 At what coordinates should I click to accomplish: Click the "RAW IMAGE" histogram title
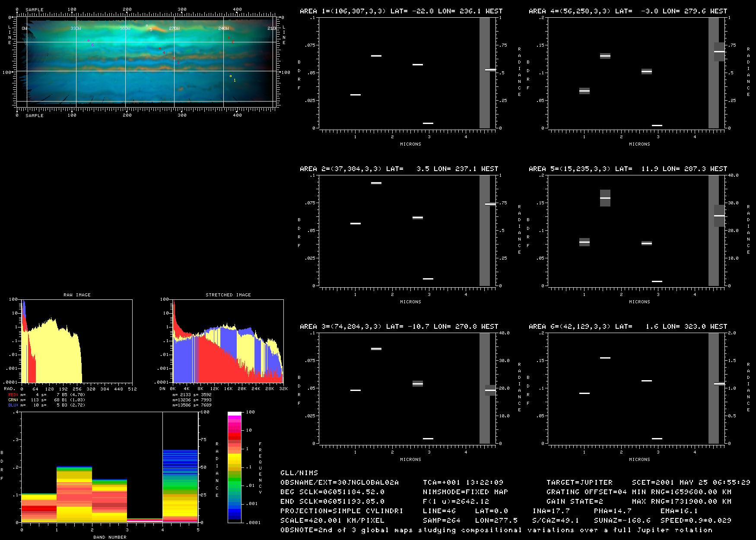pos(77,295)
